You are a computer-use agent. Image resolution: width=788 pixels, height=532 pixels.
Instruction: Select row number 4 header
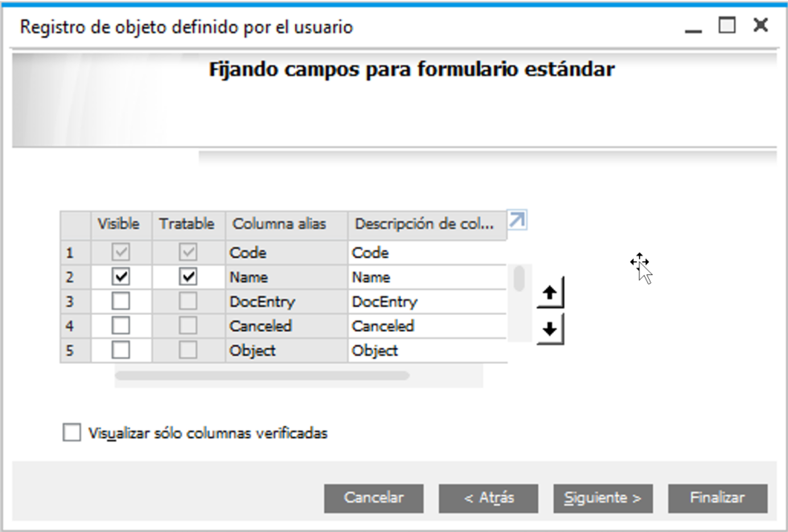tap(76, 326)
